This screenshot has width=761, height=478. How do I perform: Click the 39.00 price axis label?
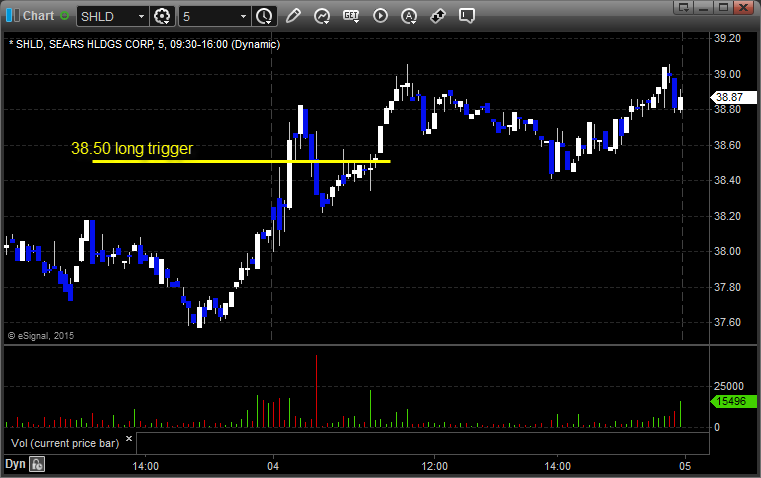(x=727, y=74)
